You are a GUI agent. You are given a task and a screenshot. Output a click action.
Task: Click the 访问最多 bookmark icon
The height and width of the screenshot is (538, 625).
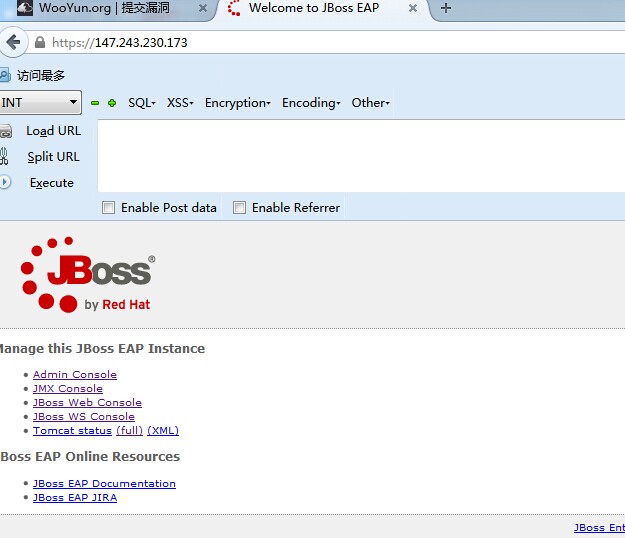pyautogui.click(x=5, y=75)
